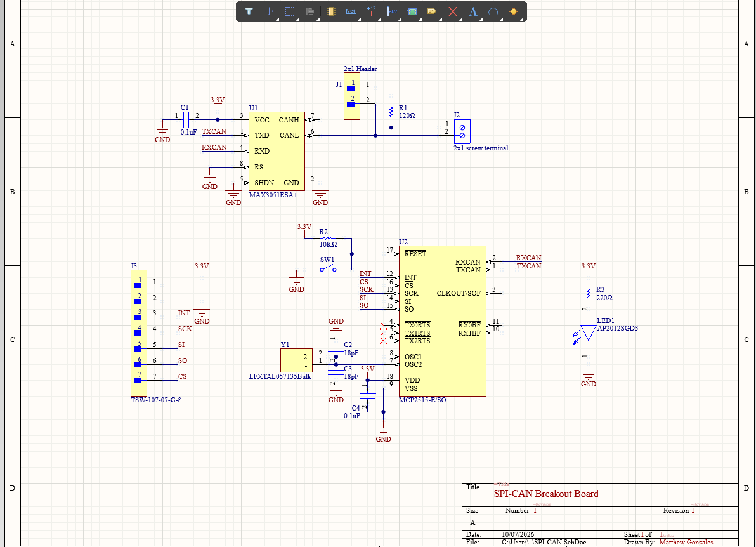
Task: Click the '10/07/2026' date in title block
Action: tap(518, 534)
